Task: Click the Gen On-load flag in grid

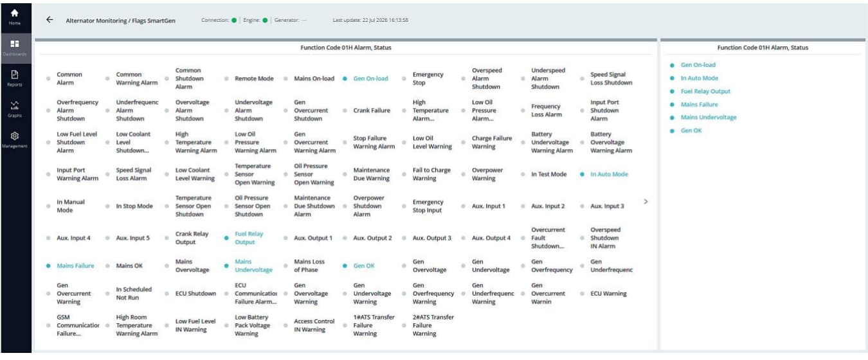Action: click(366, 78)
